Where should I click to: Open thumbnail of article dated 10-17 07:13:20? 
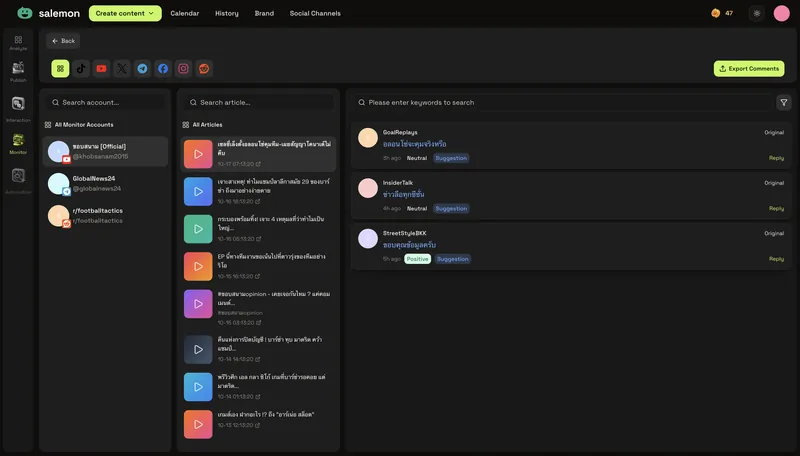pyautogui.click(x=198, y=154)
